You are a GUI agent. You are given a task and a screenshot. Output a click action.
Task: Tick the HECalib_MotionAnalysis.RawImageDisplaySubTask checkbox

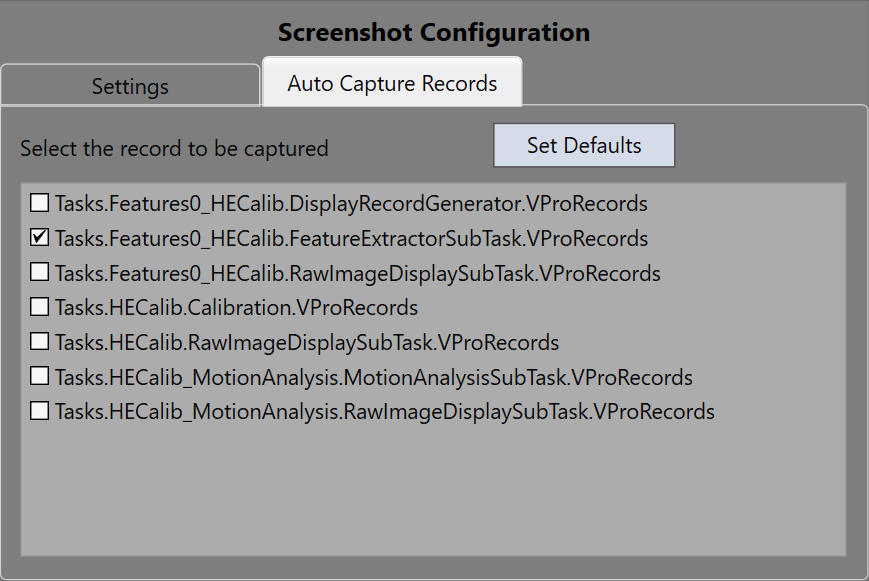(39, 411)
